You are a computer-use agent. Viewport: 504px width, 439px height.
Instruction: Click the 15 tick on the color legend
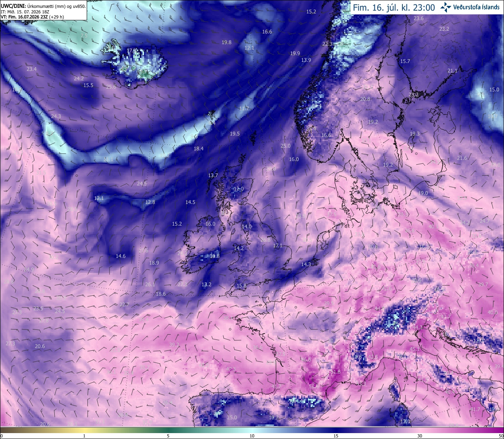[x=336, y=436]
